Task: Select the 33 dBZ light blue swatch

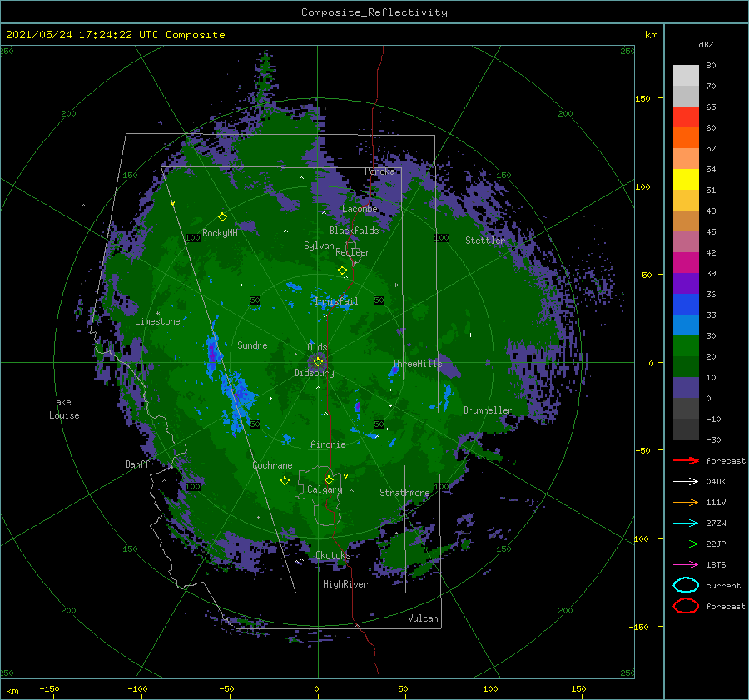Action: pos(686,325)
